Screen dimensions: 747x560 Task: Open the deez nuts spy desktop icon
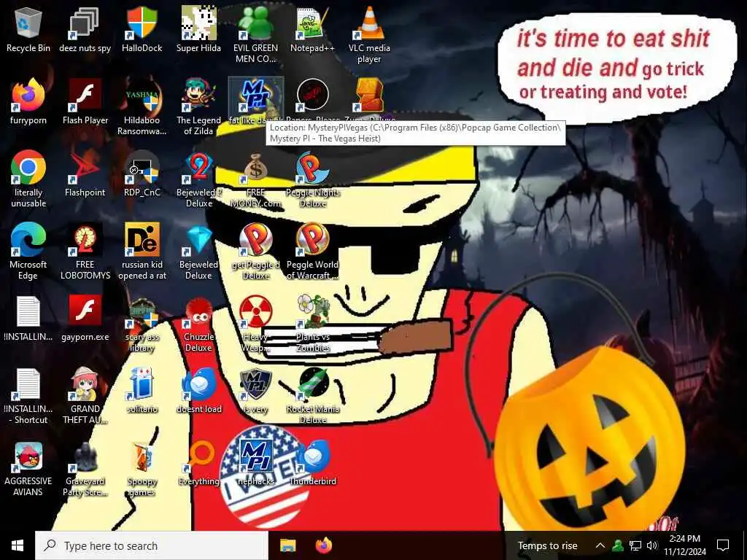pyautogui.click(x=85, y=29)
